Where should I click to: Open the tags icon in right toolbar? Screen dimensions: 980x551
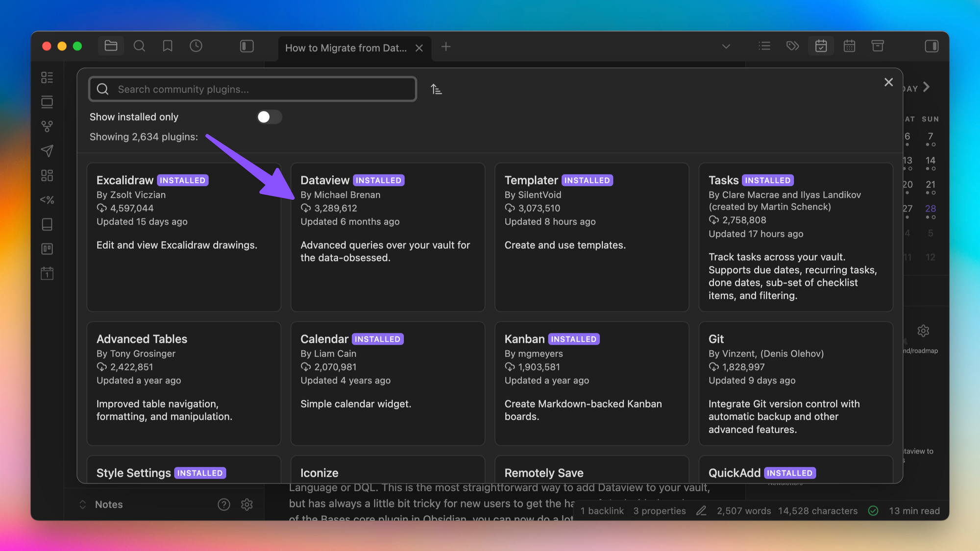[x=792, y=46]
